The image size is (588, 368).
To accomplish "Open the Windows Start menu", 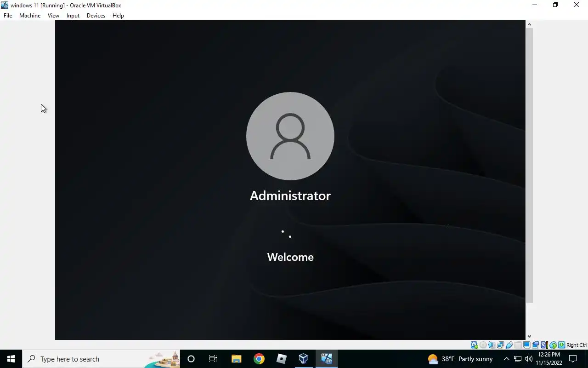I will 11,359.
